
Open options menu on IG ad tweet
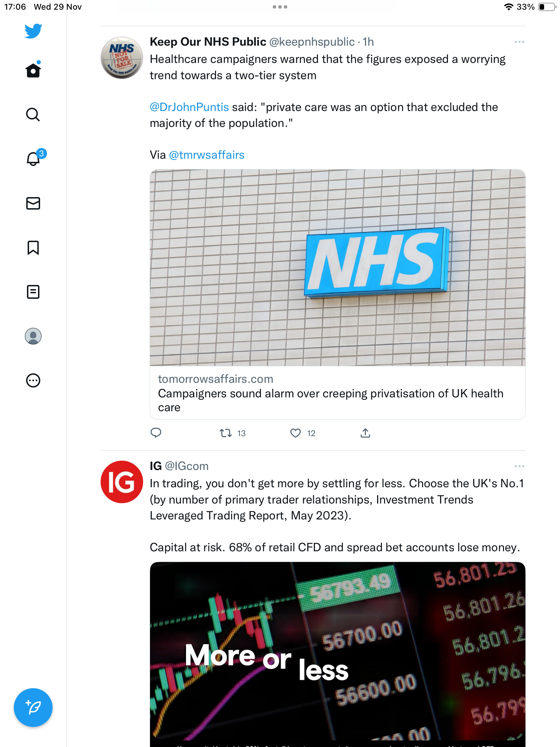[x=519, y=466]
